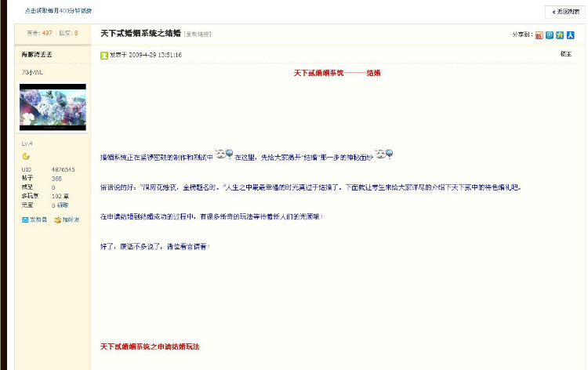This screenshot has width=588, height=370.
Task: Share the post to Tencent Weibo
Action: [550, 35]
